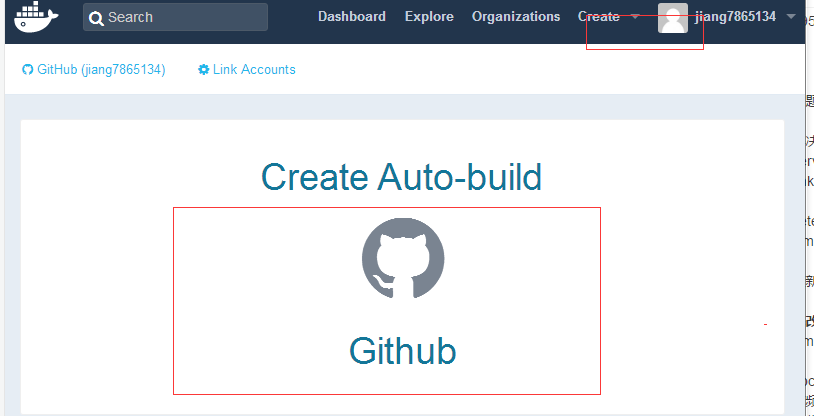Click the gear icon beside Link Accounts
The width and height of the screenshot is (814, 416).
[x=204, y=70]
